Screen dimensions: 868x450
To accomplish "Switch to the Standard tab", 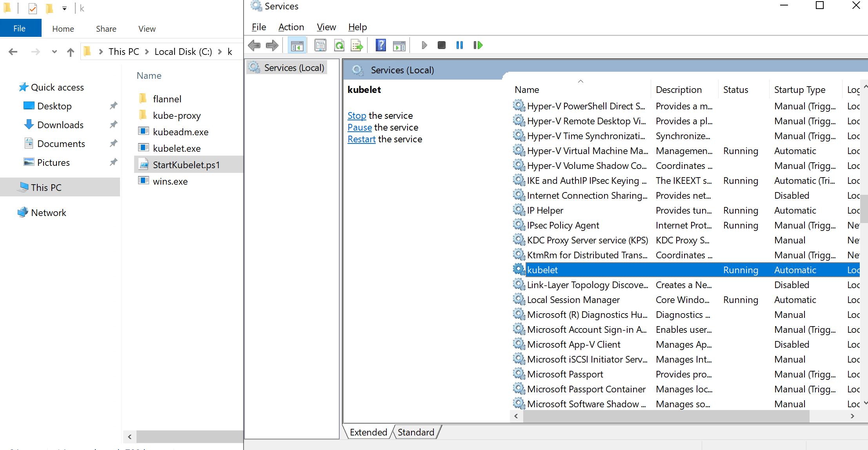I will point(416,432).
